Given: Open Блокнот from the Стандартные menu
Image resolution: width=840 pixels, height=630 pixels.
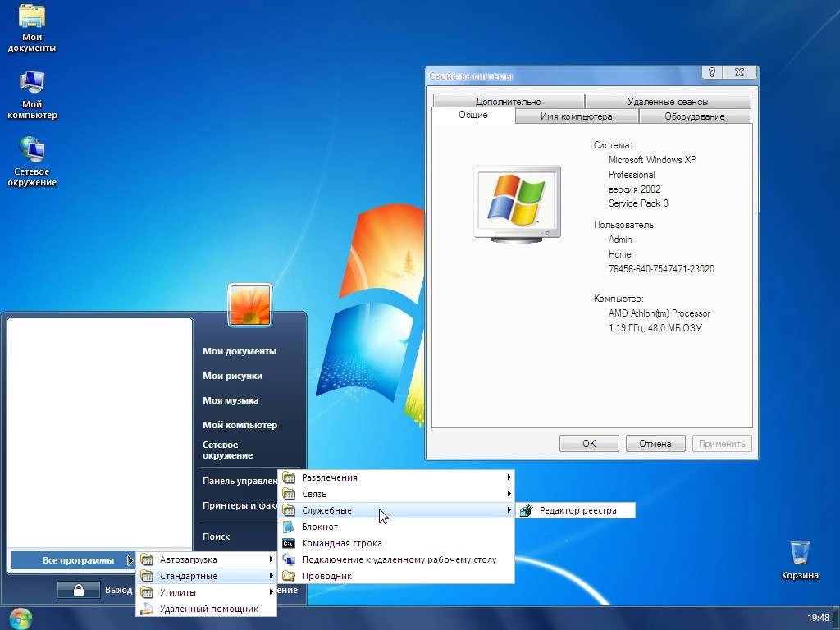Looking at the screenshot, I should tap(396, 527).
